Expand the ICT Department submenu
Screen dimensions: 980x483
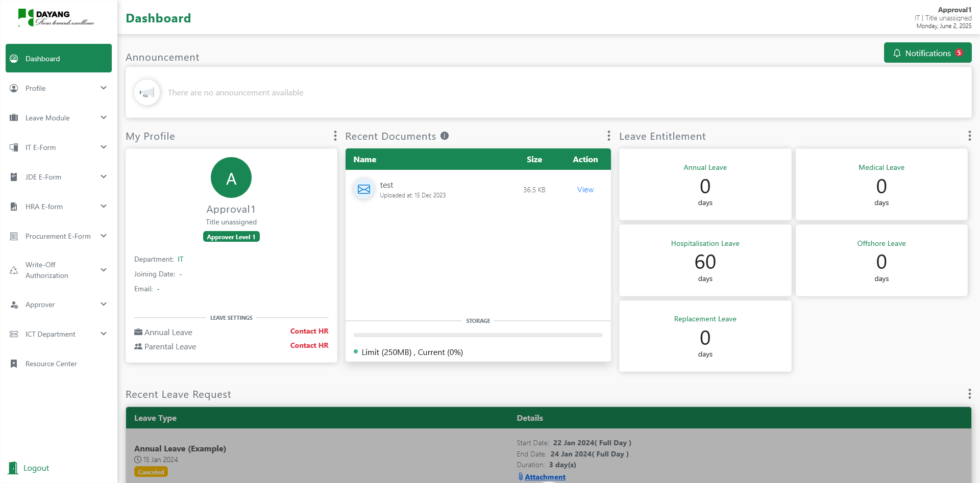58,334
